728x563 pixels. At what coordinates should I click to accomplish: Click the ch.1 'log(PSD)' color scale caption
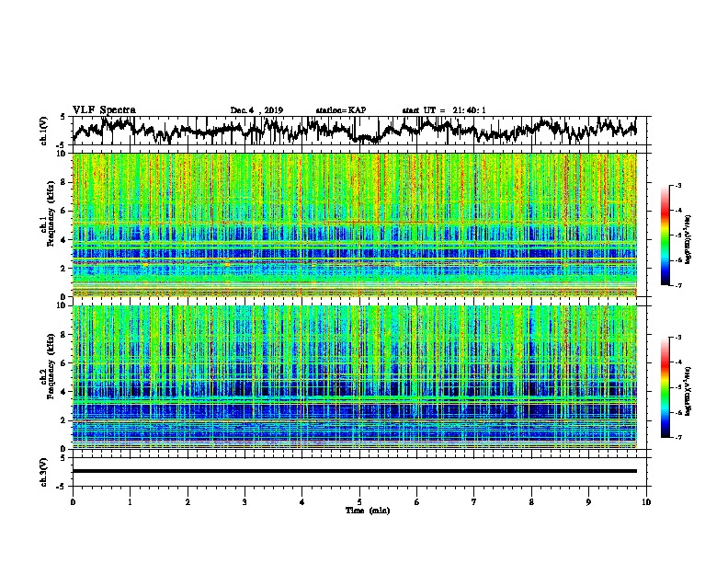[688, 239]
